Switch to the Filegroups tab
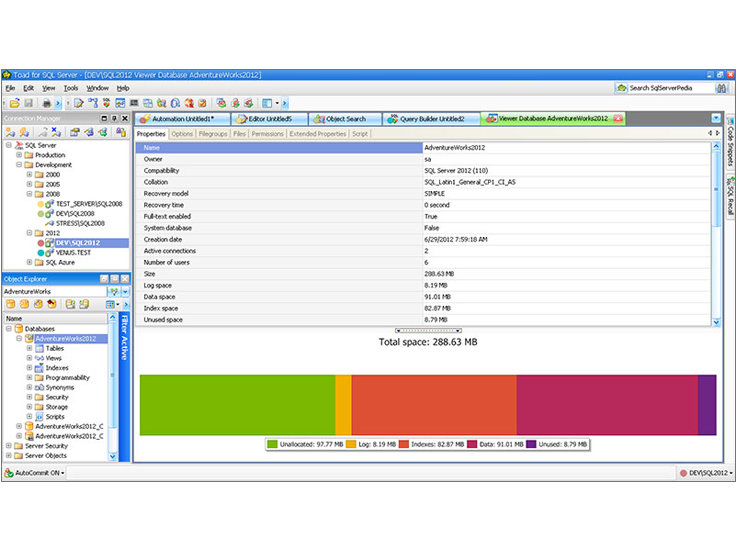Viewport: 736px width, 550px height. (x=213, y=134)
